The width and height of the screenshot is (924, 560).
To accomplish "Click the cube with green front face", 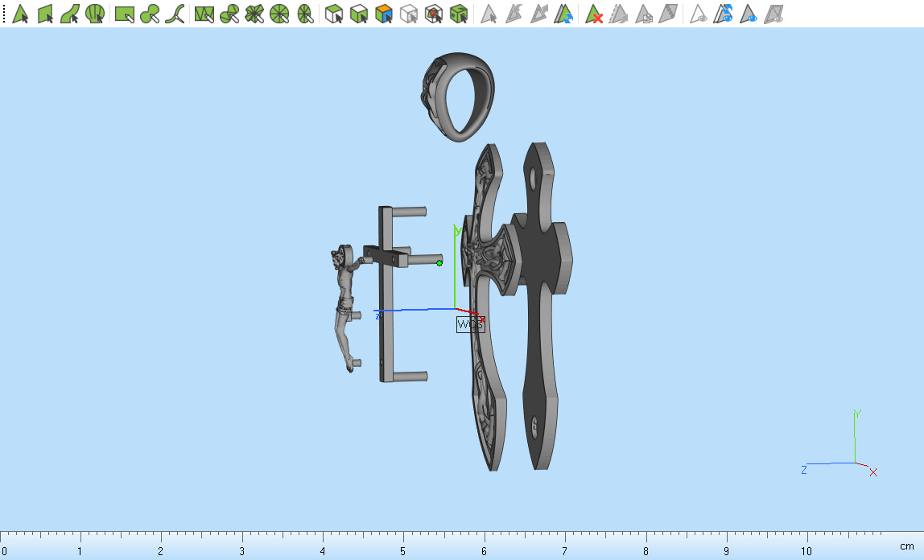I will coord(359,14).
